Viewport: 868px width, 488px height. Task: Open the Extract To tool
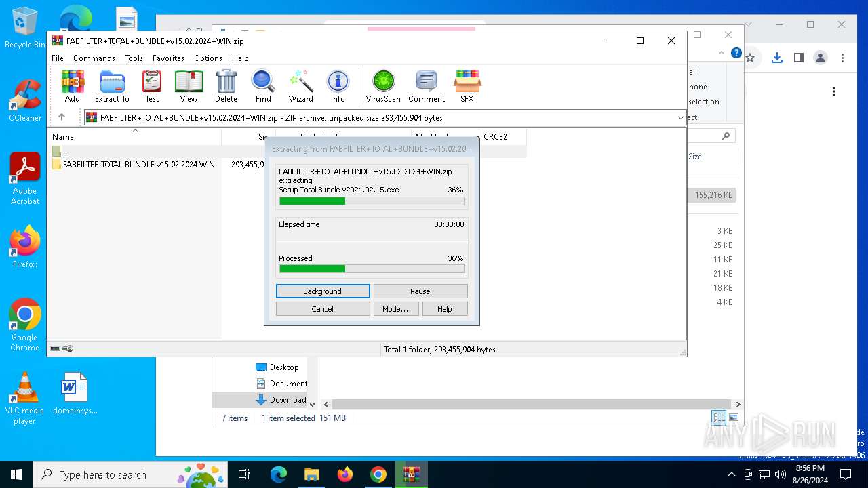point(112,86)
